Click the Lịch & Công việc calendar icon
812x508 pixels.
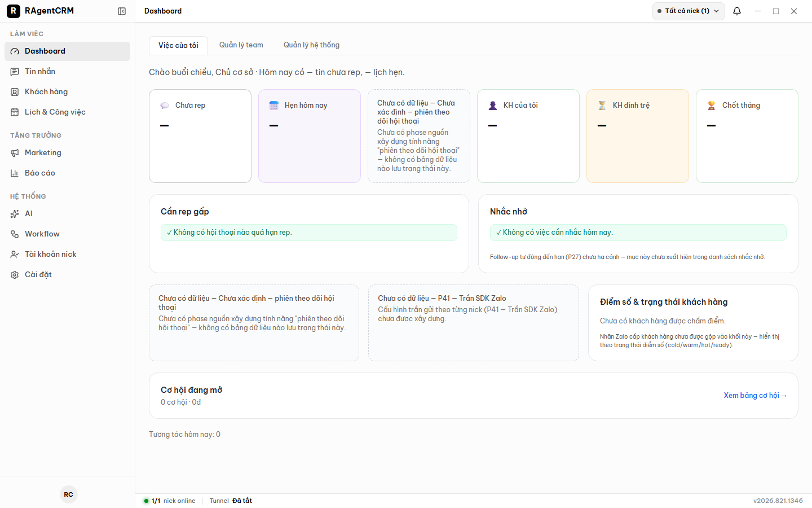click(15, 112)
